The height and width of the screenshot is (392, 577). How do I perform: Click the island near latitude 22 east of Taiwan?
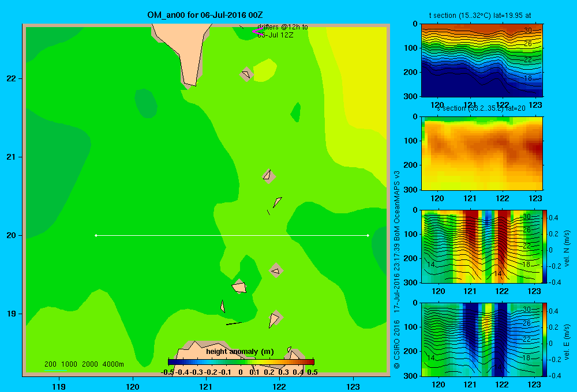(x=246, y=74)
